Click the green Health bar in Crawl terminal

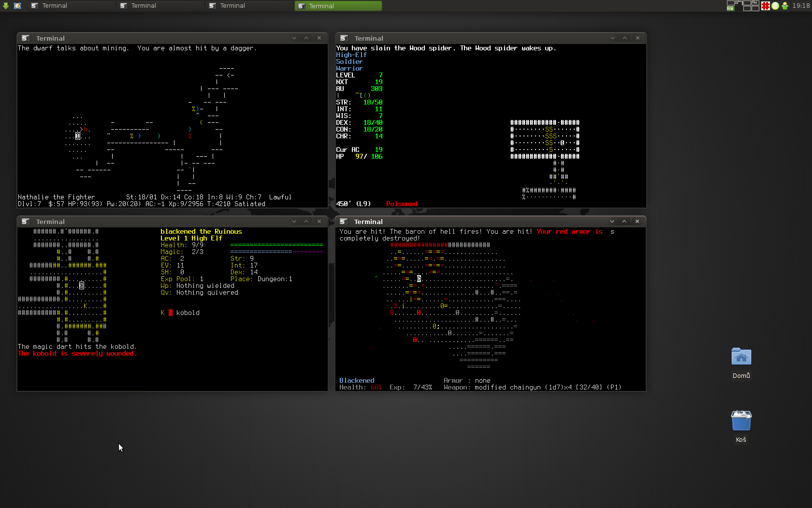[x=276, y=245]
